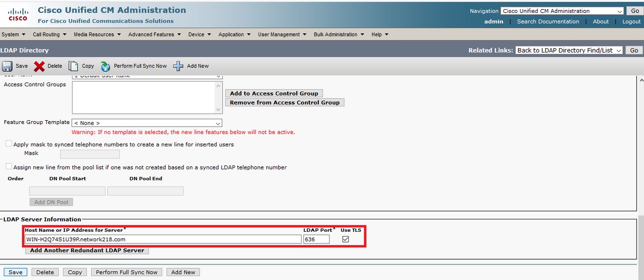Click the Delete label in top toolbar
The image size is (644, 280).
[55, 66]
